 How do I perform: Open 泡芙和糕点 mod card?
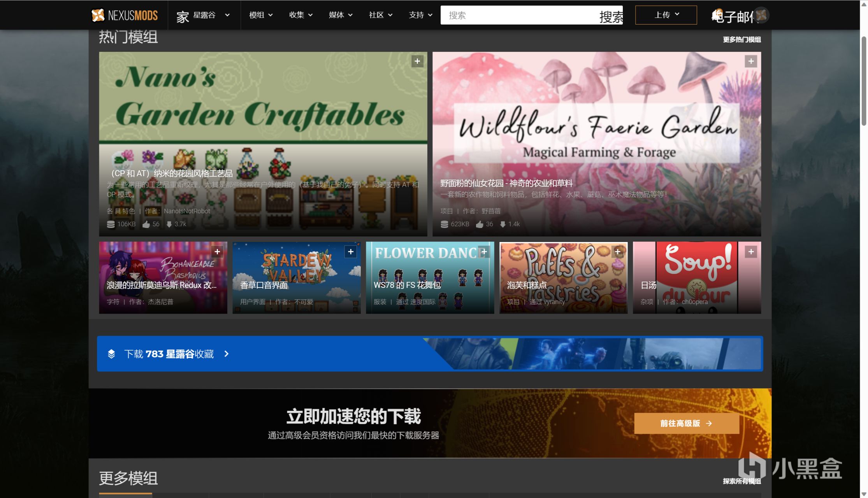tap(564, 278)
